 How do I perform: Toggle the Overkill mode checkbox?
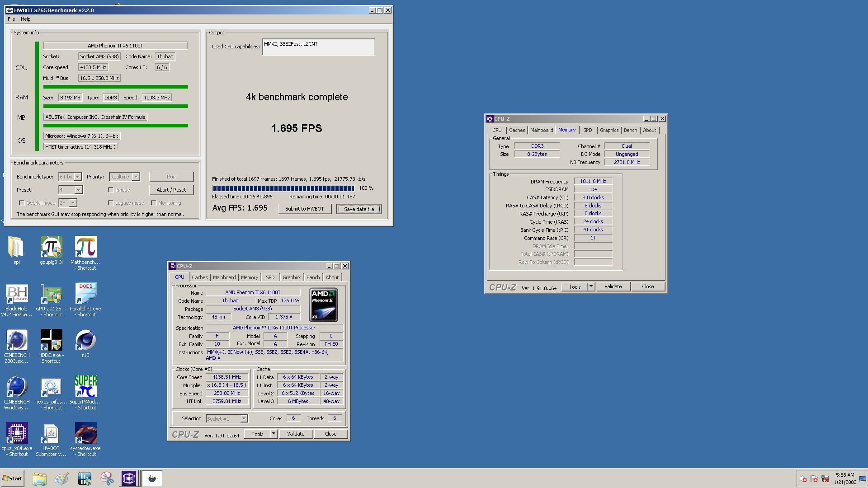point(22,203)
